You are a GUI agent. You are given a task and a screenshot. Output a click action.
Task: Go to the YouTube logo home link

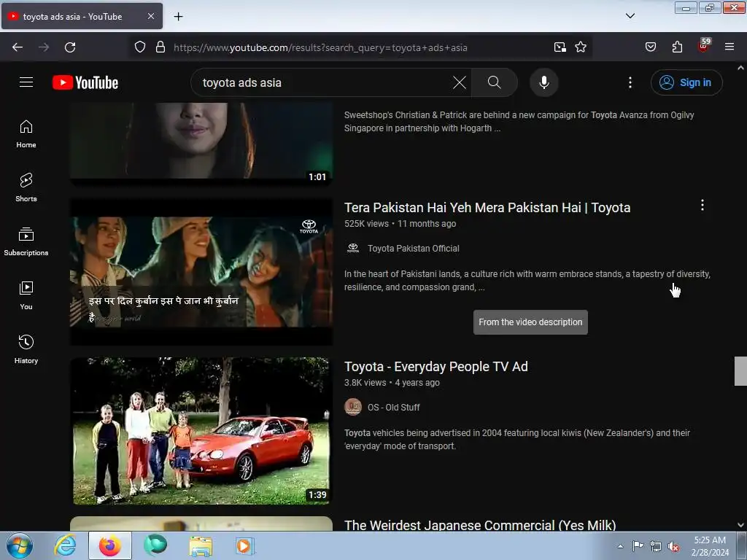coord(85,82)
